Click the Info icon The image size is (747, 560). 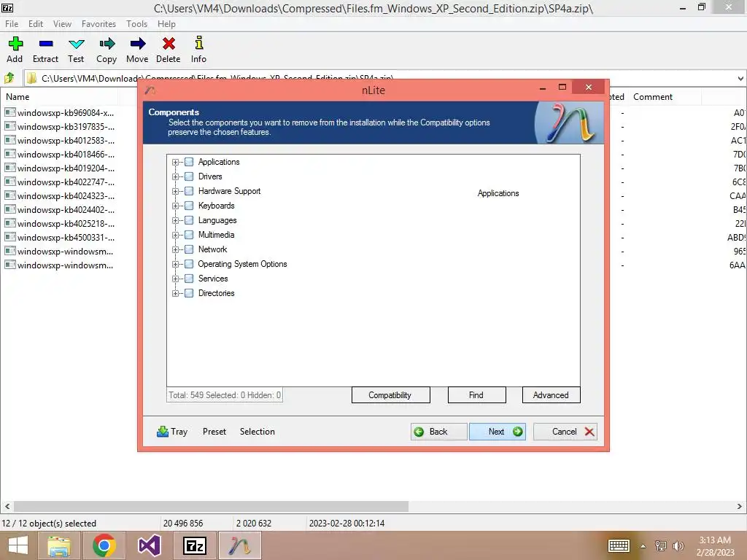coord(198,43)
